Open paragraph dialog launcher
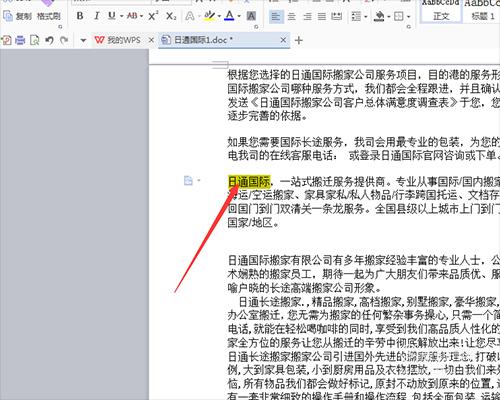Viewport: 500px width, 400px height. click(x=409, y=27)
